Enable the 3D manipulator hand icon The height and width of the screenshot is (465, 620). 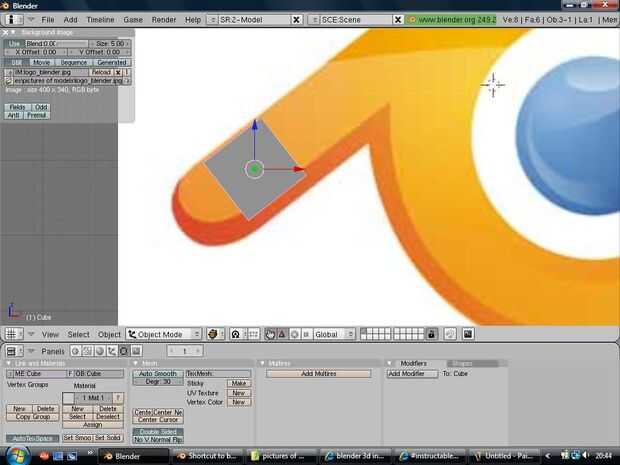270,335
